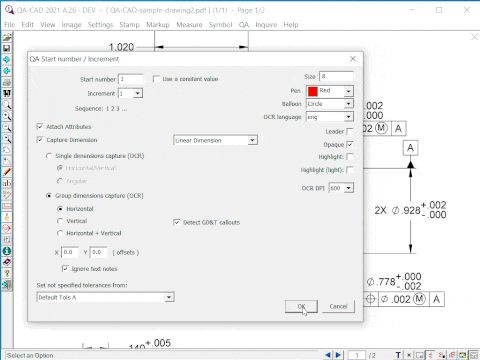
Task: Open the Stamp menu
Action: click(129, 25)
